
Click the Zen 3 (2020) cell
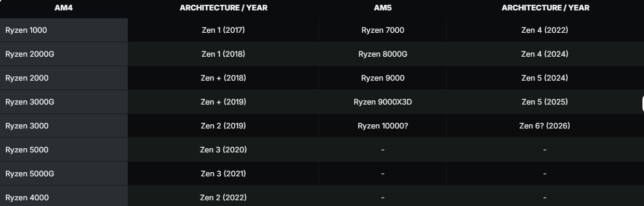pos(223,150)
